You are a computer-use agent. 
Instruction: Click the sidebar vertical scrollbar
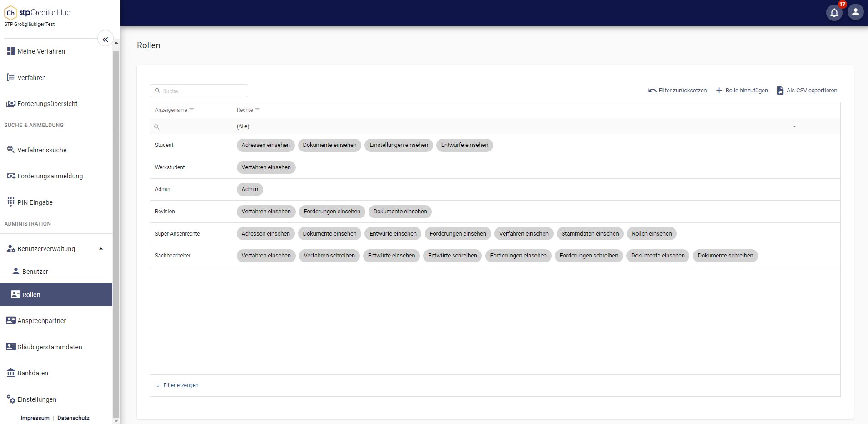(116, 234)
